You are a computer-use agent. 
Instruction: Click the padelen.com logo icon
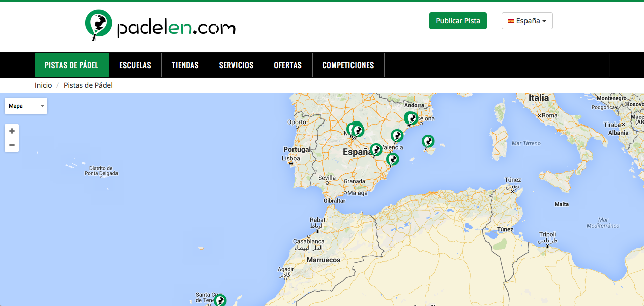98,24
